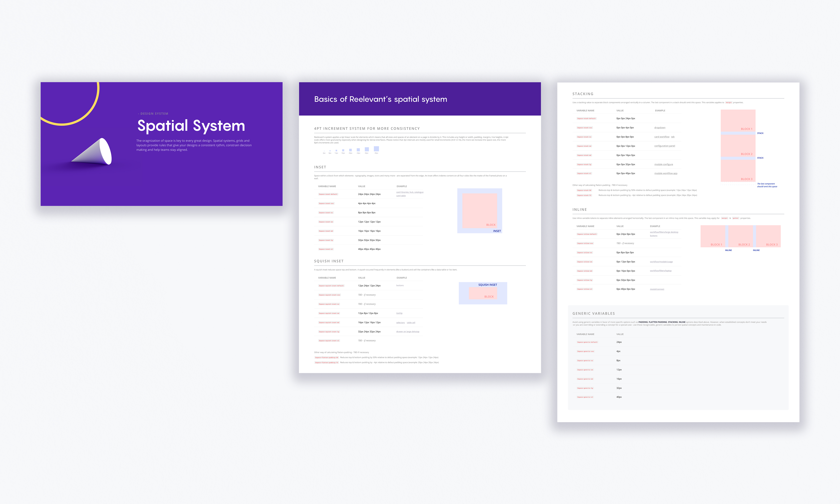This screenshot has width=840, height=504.
Task: Follow the 'workflow/filters/laptop' link
Action: [x=660, y=271]
